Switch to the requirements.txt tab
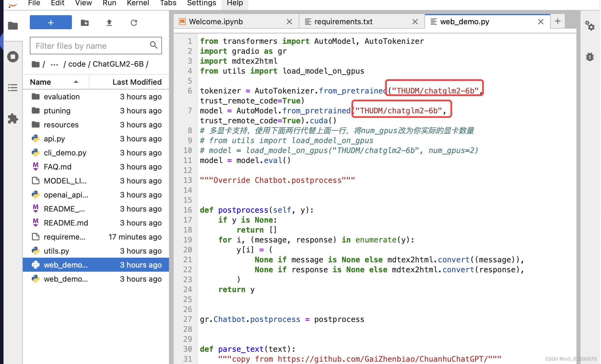This screenshot has height=364, width=601. pyautogui.click(x=343, y=22)
